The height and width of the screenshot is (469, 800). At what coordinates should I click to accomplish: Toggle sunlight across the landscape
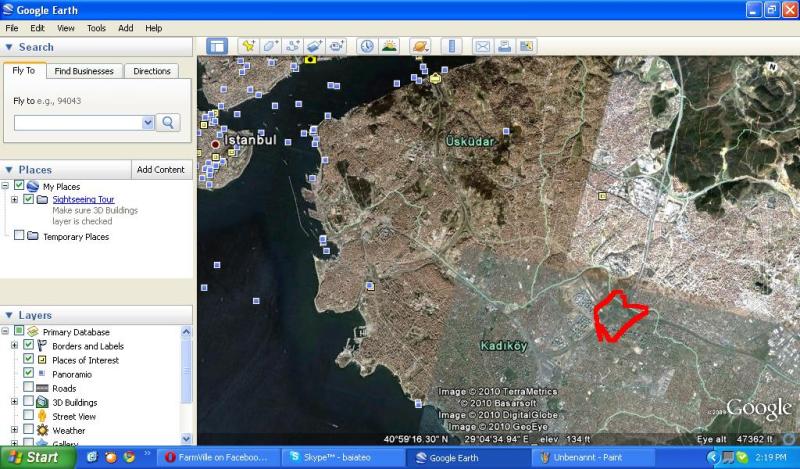pos(389,46)
